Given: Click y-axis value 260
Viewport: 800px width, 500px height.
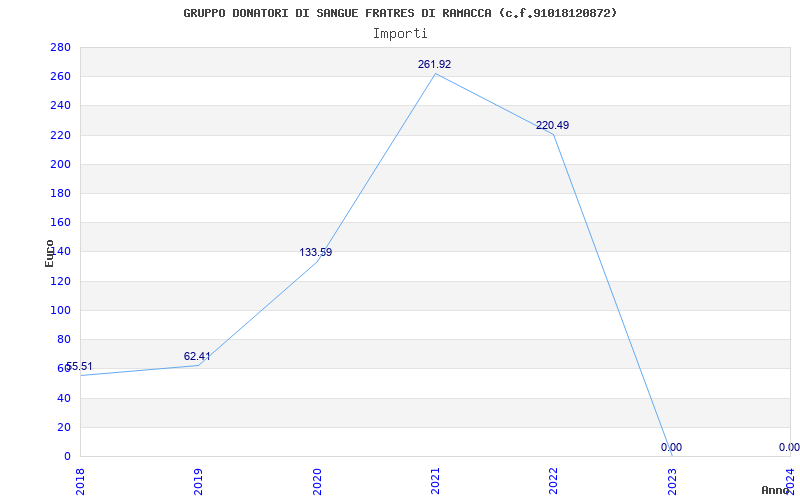Looking at the screenshot, I should (60, 77).
